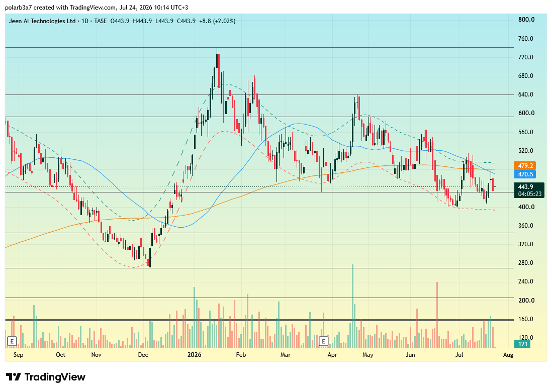Click the Mar date axis label
The image size is (552, 392).
[x=286, y=355]
